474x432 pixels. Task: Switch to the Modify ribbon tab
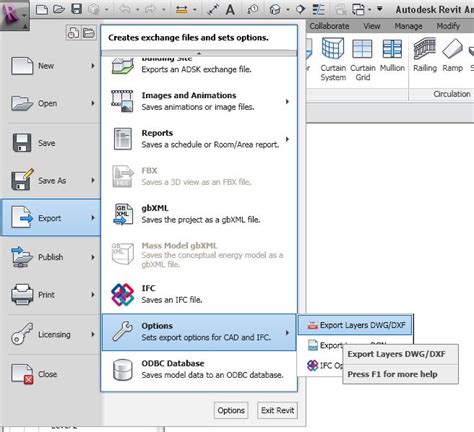pos(448,26)
